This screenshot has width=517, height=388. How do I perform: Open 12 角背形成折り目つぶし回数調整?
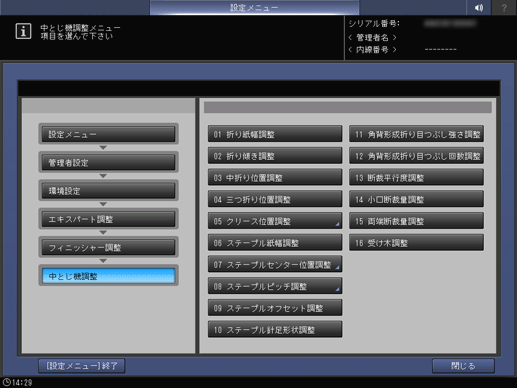coord(416,156)
